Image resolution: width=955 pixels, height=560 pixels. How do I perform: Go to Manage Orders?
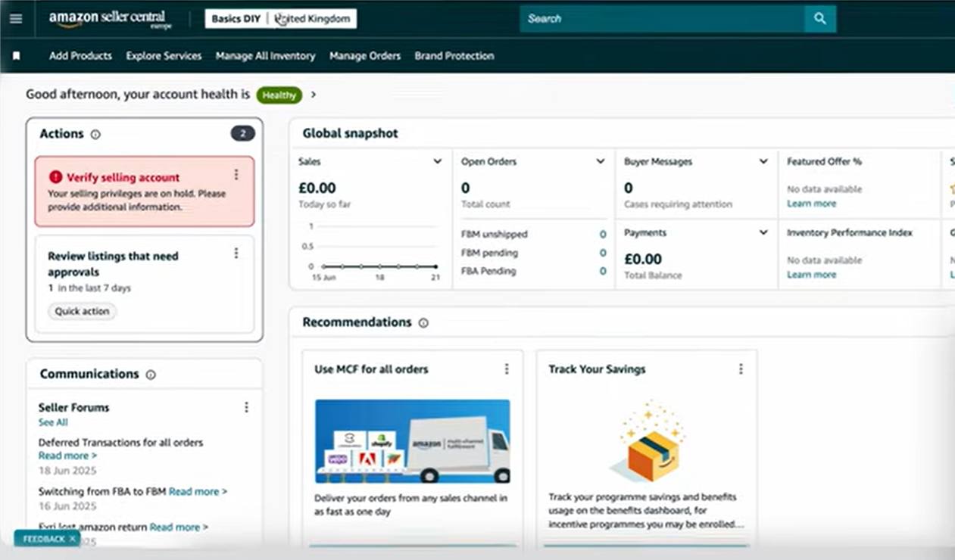tap(365, 56)
